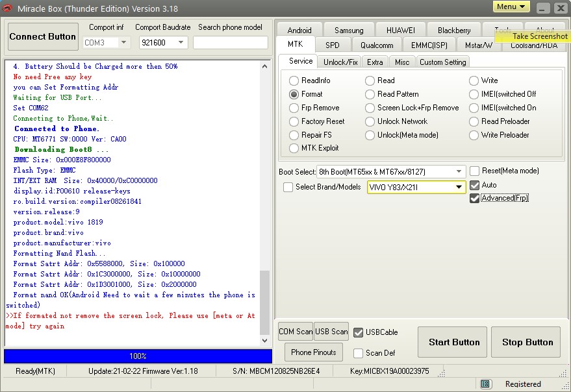571x392 pixels.
Task: Open the Comport inf COM3 dropdown
Action: [x=124, y=43]
